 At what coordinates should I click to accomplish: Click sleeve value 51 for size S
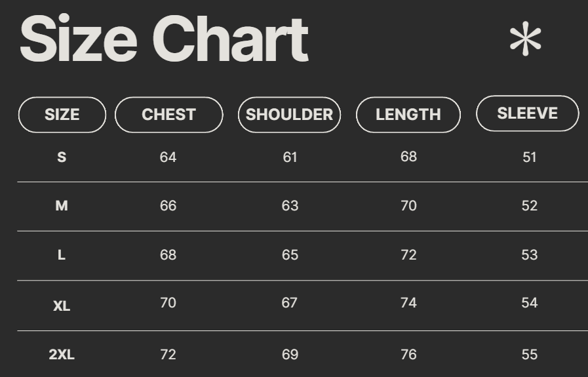click(x=530, y=157)
